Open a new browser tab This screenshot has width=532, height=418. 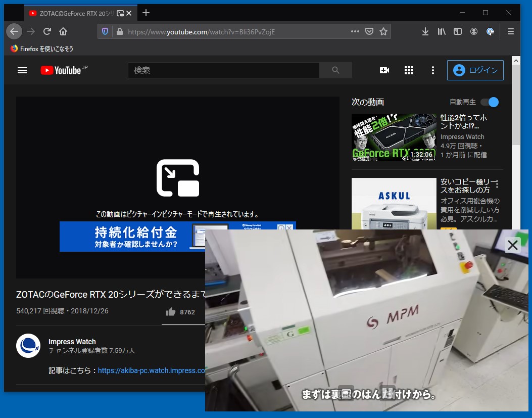point(146,13)
